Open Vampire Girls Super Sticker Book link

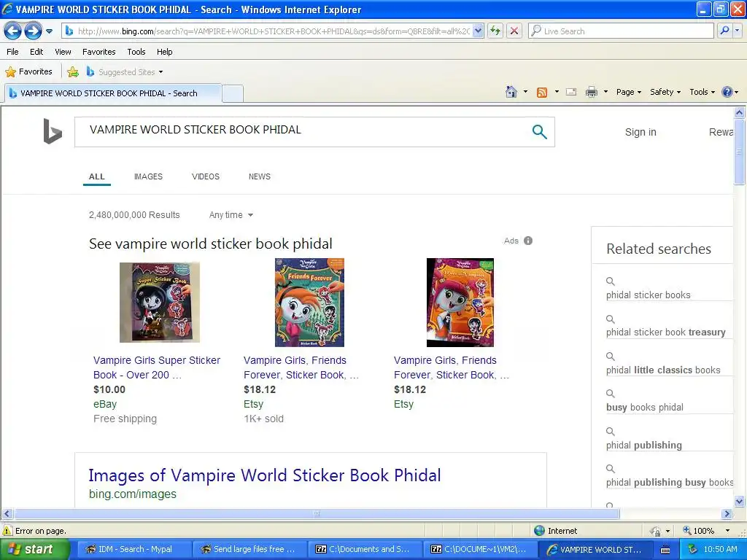pyautogui.click(x=157, y=367)
